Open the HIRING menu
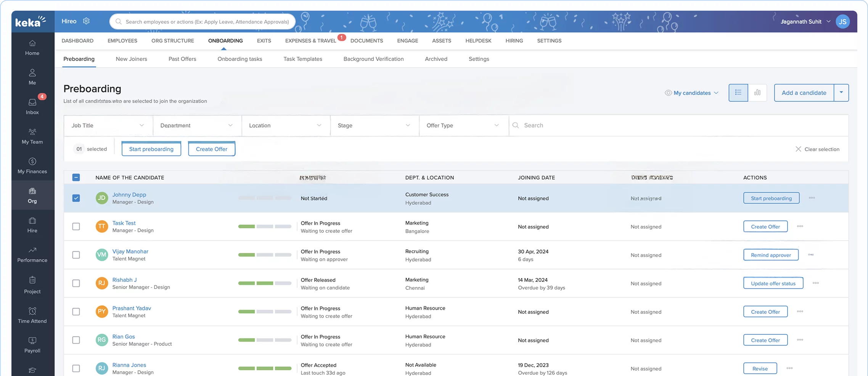The width and height of the screenshot is (868, 376). click(514, 40)
